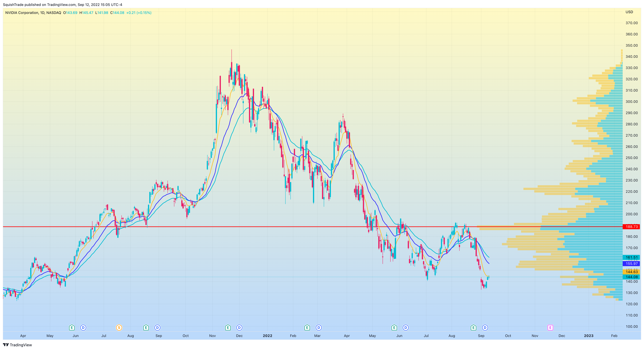Viewport: 644px width, 350px height.
Task: Click the close value C144.08
Action: coord(117,13)
